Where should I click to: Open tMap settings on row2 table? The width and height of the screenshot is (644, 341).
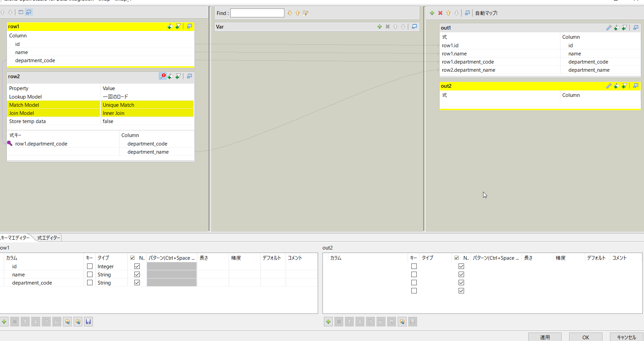pos(163,76)
